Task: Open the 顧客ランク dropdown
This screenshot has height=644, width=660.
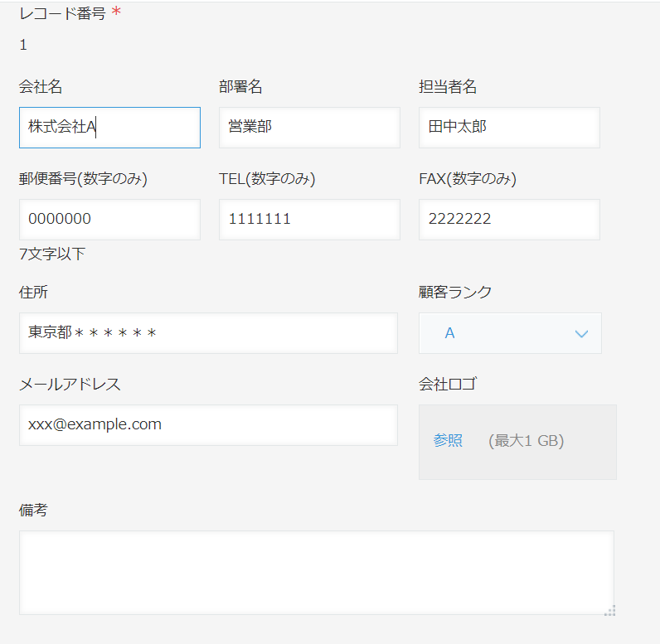Action: (x=510, y=333)
